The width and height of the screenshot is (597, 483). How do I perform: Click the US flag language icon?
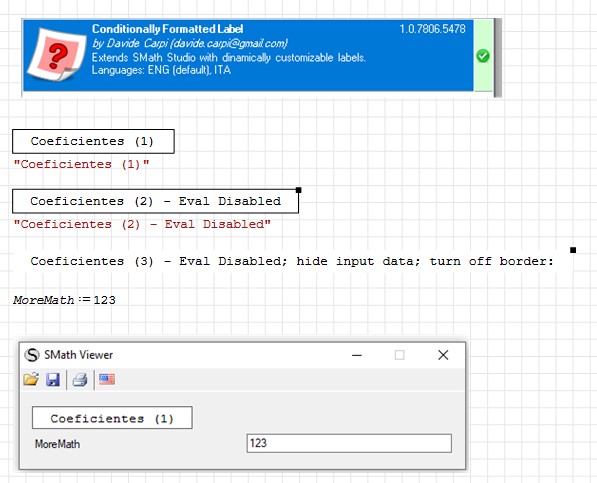[107, 379]
